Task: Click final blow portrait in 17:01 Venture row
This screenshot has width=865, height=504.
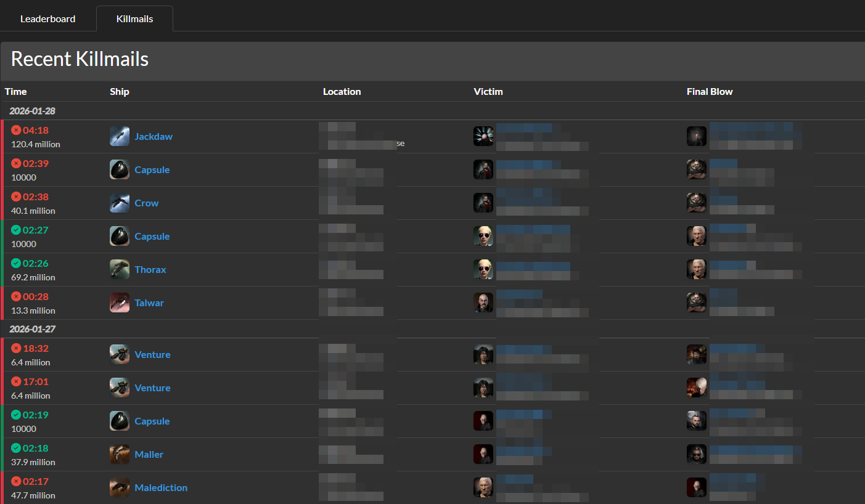Action: click(x=697, y=388)
